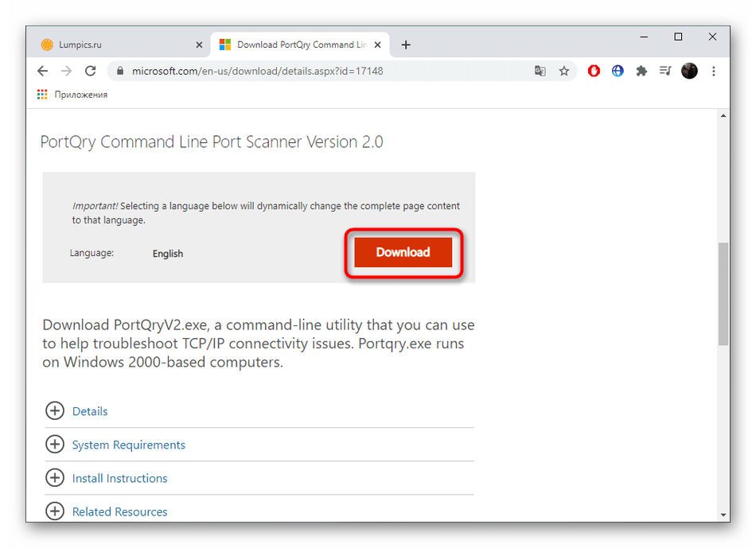Click the English language value
Screen dimensions: 756x548
tap(168, 254)
